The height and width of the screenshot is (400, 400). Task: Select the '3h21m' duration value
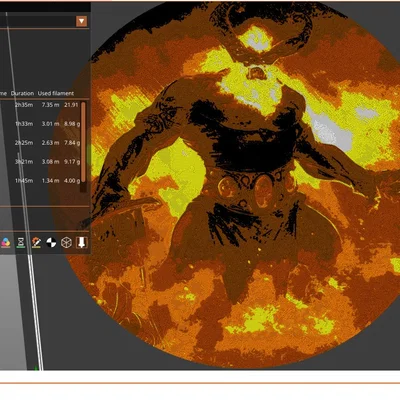click(x=24, y=162)
